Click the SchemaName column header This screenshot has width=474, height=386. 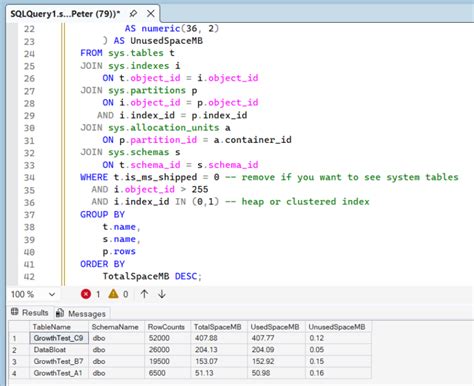tap(116, 327)
